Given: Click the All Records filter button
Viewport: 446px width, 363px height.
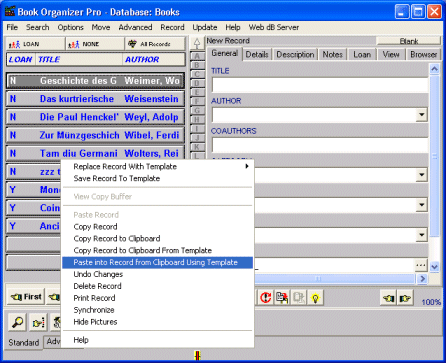Looking at the screenshot, I should point(155,44).
